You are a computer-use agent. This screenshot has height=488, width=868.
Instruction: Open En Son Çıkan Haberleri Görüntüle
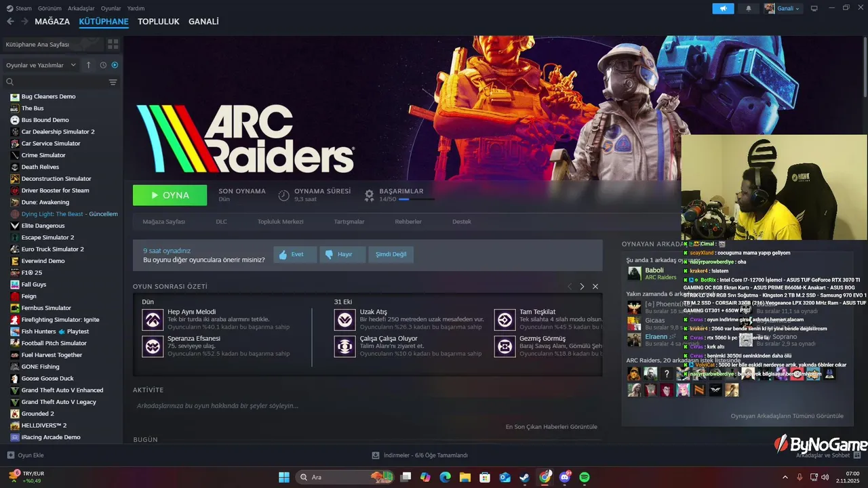(551, 427)
